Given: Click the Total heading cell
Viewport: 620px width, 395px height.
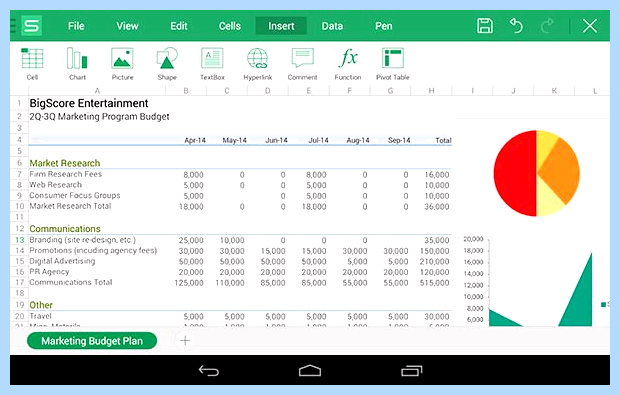Looking at the screenshot, I should [443, 140].
